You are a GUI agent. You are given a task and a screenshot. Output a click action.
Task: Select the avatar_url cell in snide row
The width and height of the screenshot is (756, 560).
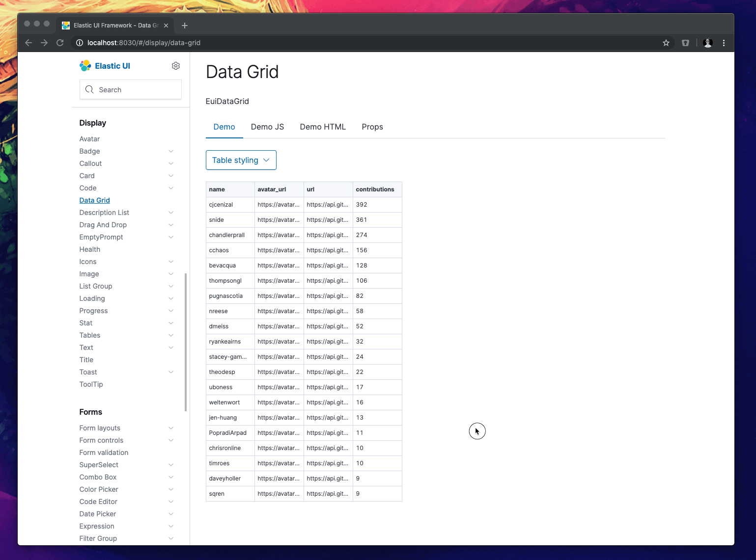pyautogui.click(x=280, y=220)
